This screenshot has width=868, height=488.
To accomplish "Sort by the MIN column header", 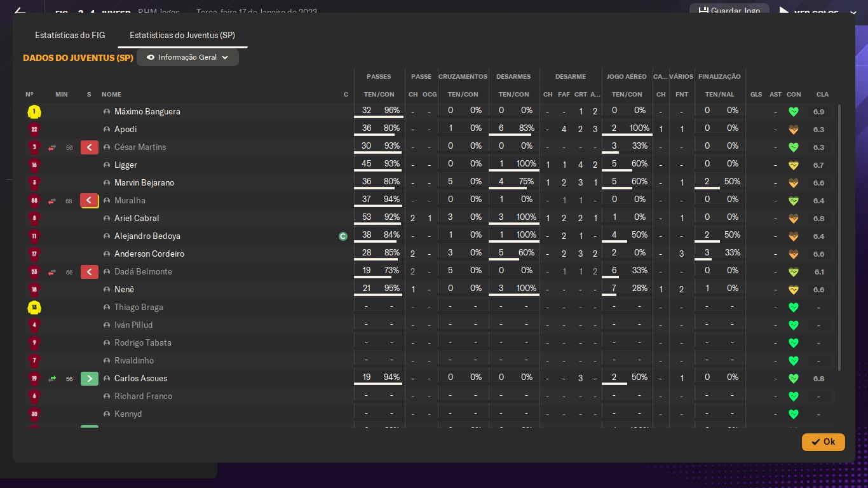I will (x=61, y=95).
